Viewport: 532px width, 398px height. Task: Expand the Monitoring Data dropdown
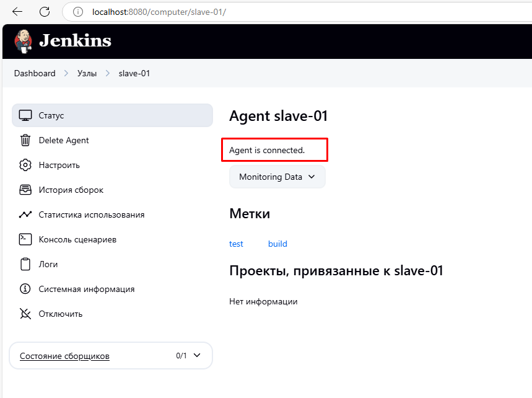(x=277, y=177)
